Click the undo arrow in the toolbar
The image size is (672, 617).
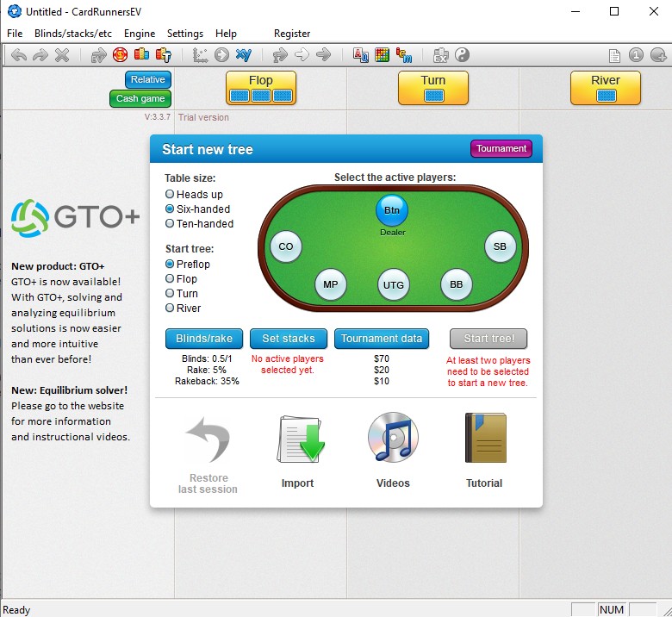[x=19, y=55]
